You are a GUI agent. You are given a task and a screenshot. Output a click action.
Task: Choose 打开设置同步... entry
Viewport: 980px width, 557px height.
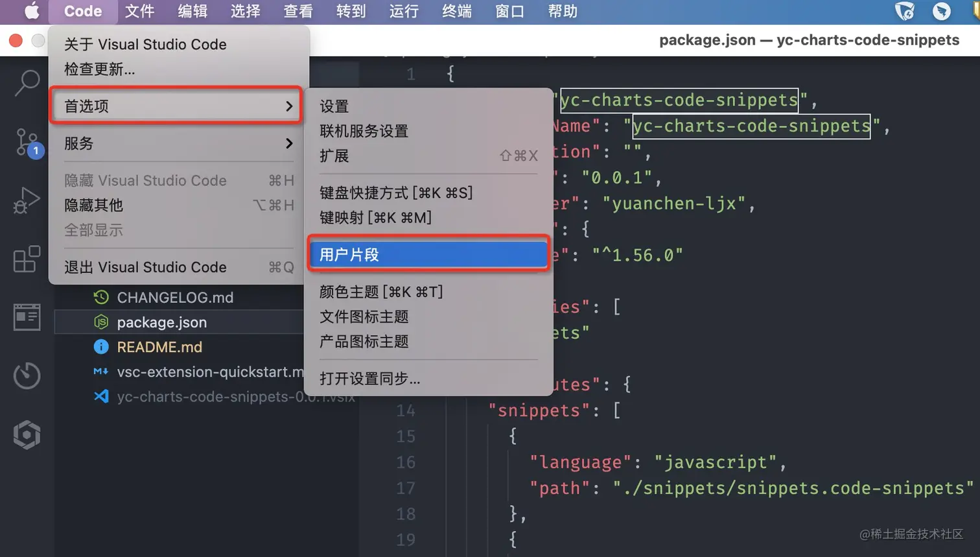coord(428,379)
